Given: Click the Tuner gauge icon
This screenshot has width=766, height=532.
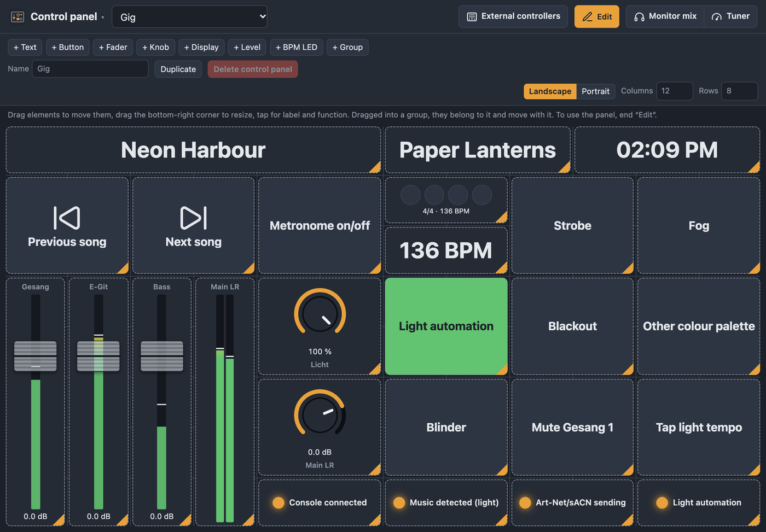Looking at the screenshot, I should pos(717,16).
